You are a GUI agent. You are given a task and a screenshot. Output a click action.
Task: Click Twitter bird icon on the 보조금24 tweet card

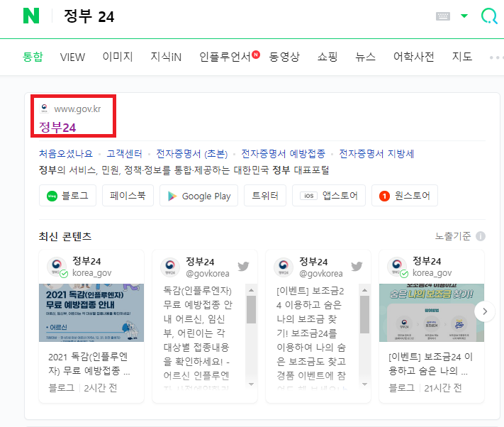pyautogui.click(x=357, y=266)
